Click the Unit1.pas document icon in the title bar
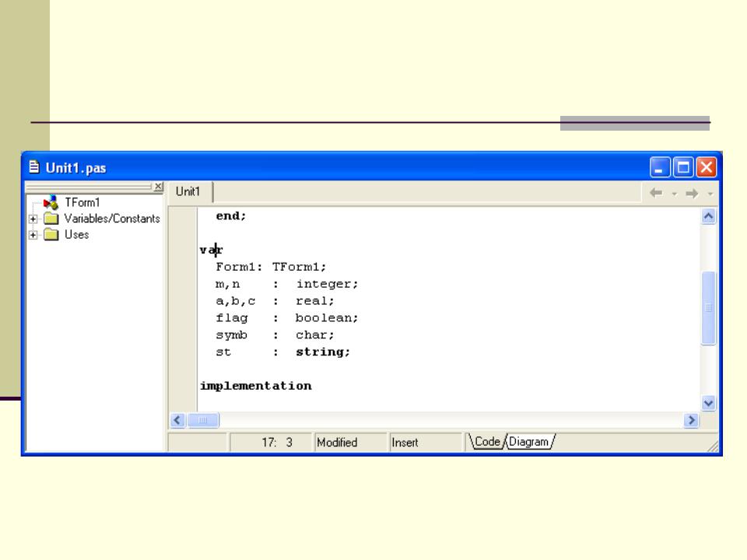Image resolution: width=747 pixels, height=560 pixels. click(x=33, y=167)
